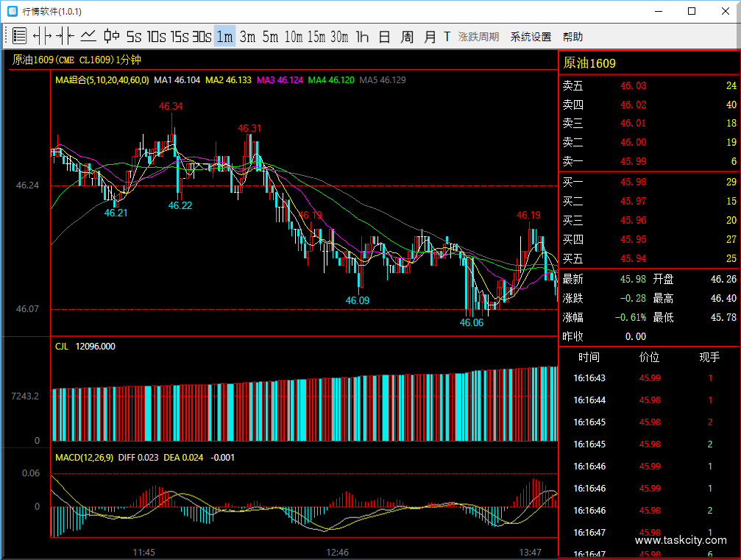
Task: Select the 5s timeframe
Action: tap(134, 37)
